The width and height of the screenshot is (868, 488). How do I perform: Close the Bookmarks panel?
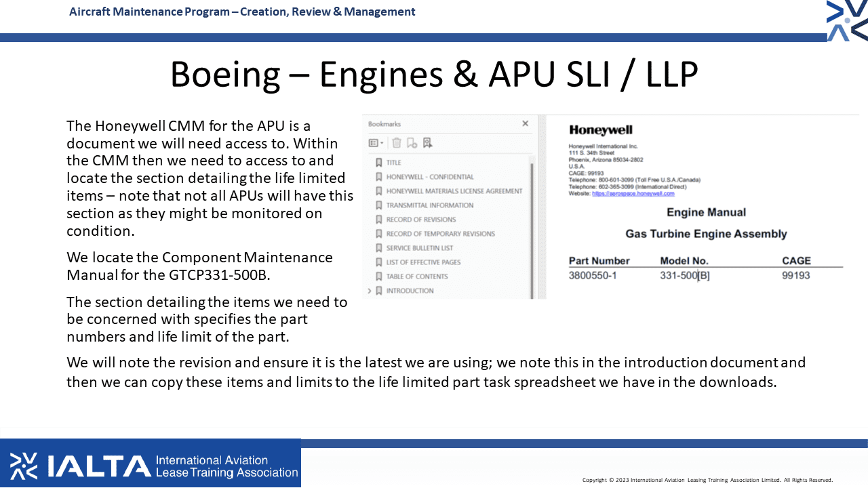pos(525,123)
